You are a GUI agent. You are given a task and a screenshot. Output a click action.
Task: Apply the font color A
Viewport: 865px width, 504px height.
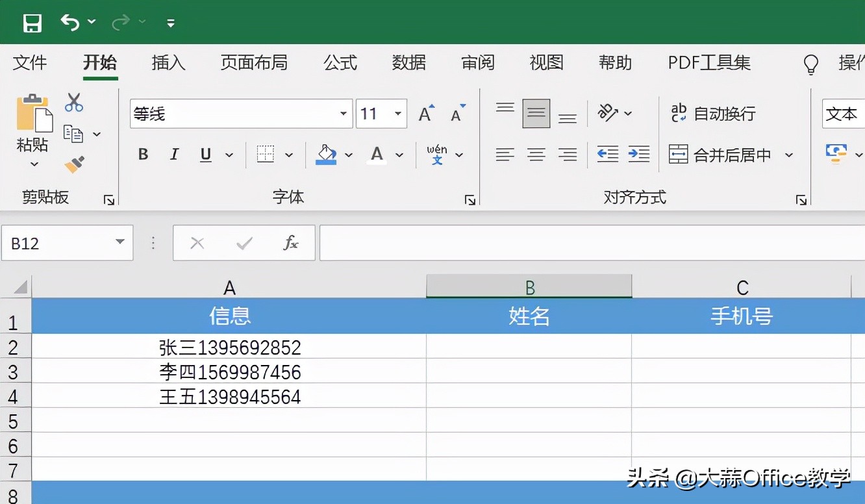point(377,155)
